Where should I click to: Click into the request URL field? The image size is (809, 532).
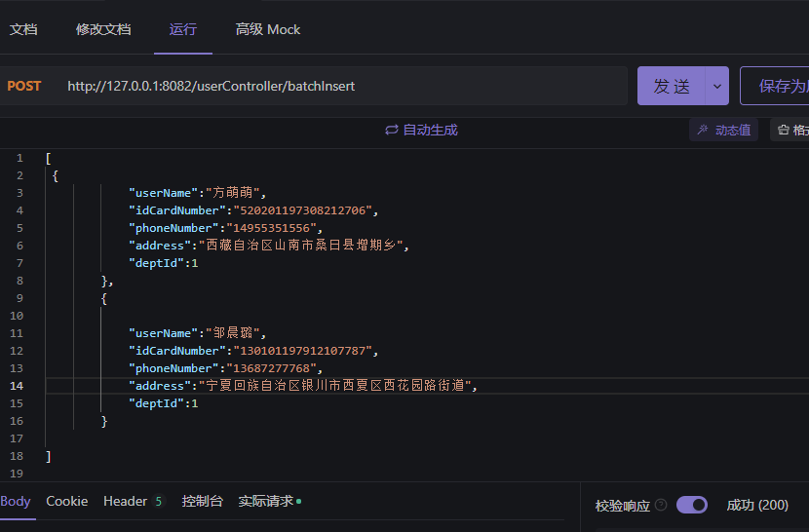click(x=341, y=86)
